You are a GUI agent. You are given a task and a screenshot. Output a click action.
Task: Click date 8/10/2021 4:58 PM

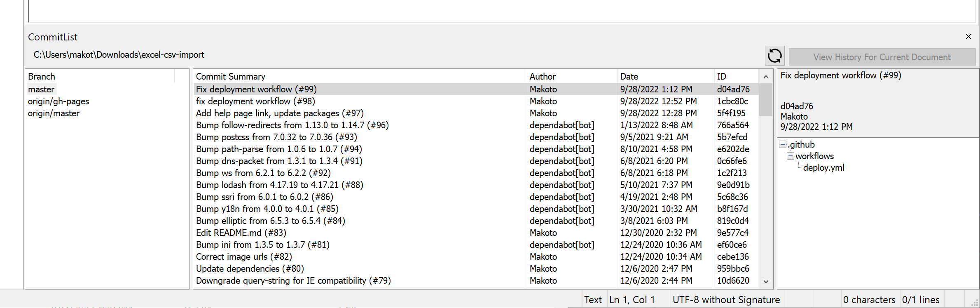[x=656, y=149]
